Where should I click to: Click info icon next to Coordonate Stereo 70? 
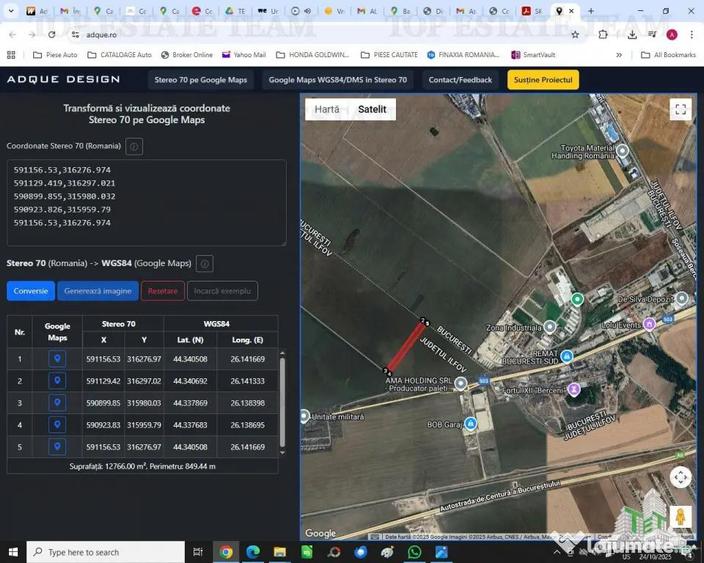pos(134,146)
